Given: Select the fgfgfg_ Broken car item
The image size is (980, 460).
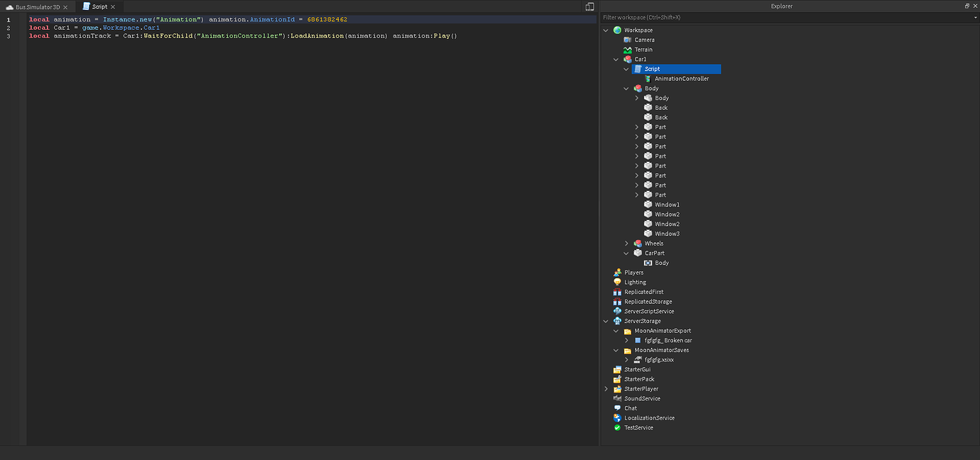Looking at the screenshot, I should pyautogui.click(x=668, y=340).
